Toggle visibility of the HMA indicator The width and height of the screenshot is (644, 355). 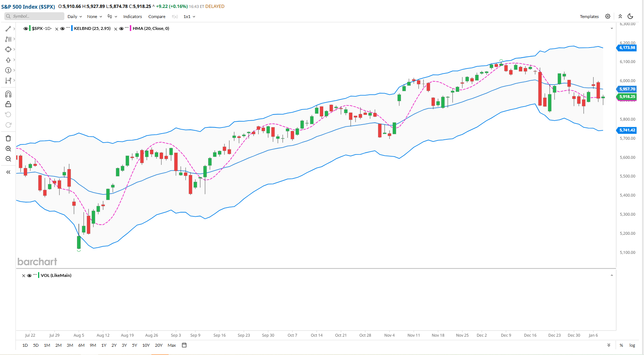[122, 28]
